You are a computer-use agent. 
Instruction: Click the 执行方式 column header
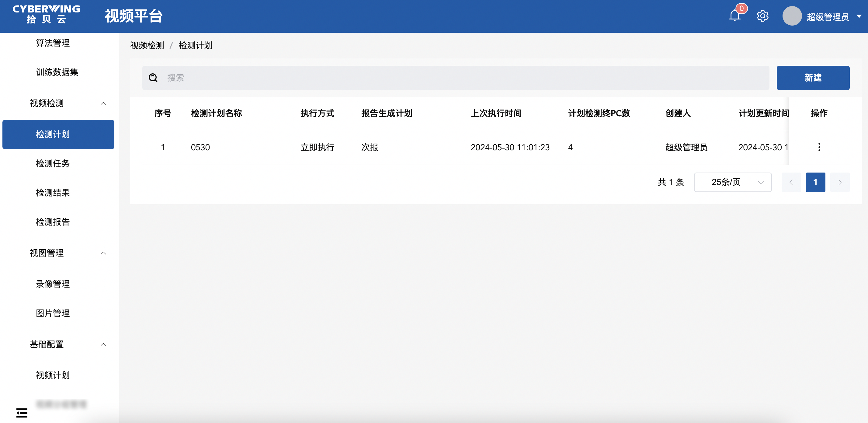(317, 113)
